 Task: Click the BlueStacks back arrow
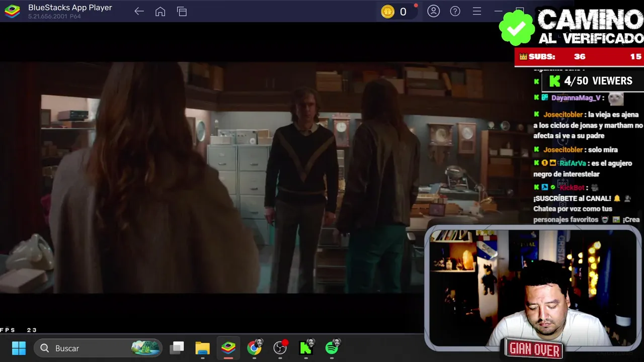point(139,12)
